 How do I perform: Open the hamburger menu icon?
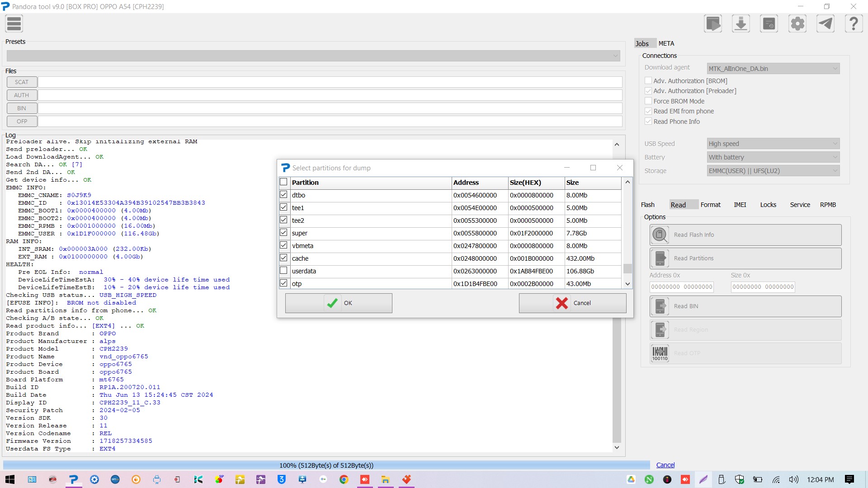[14, 24]
